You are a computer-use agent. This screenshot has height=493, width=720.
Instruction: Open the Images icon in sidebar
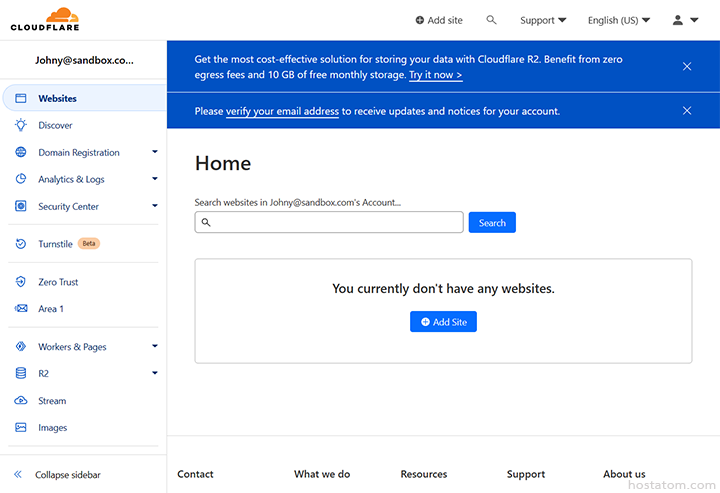20,428
